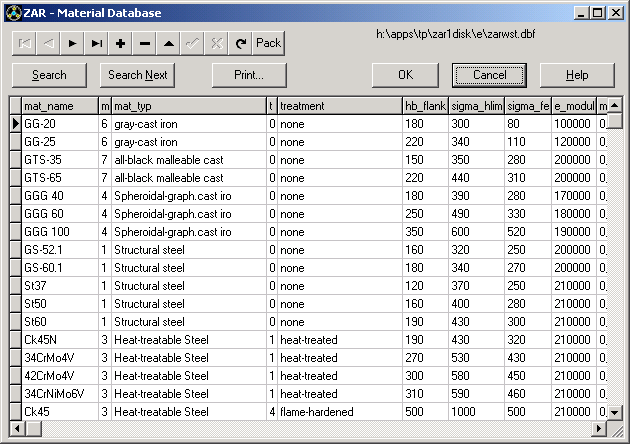630x444 pixels.
Task: Click the treatment column header
Action: 339,105
